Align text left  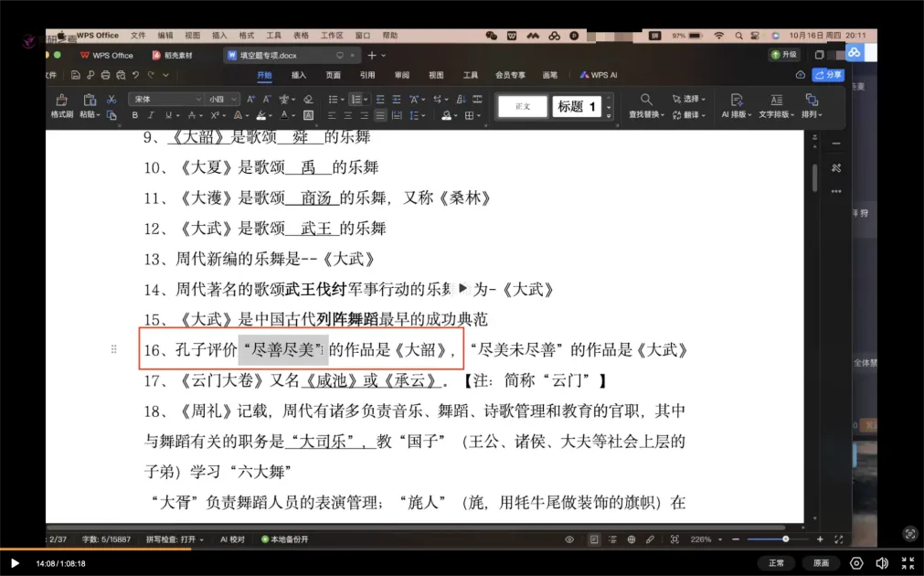[x=332, y=115]
